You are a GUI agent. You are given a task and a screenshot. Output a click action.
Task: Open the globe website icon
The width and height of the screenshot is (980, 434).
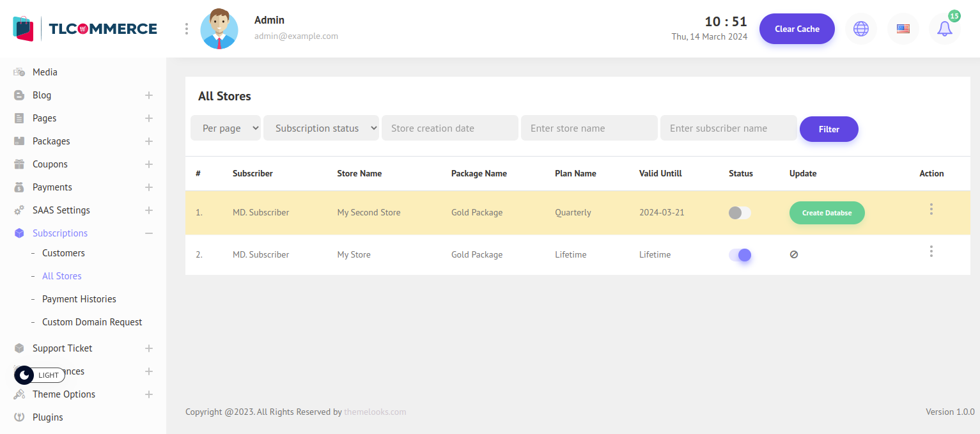[x=861, y=29]
